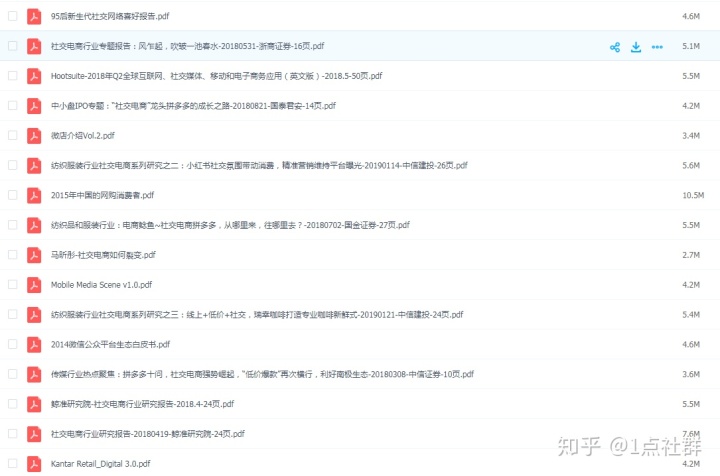The width and height of the screenshot is (720, 476).
Task: Select checkbox of 鲸准研究院-社交电商行业研究报告-2018.4 row
Action: (x=12, y=404)
